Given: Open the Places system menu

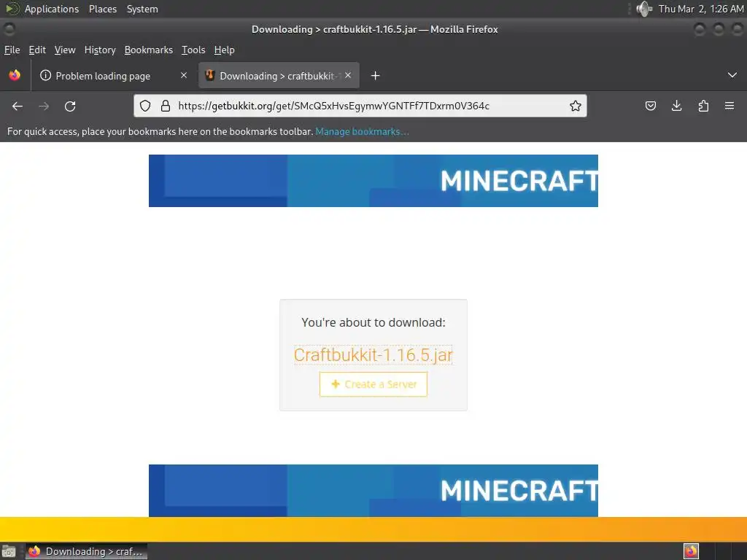Looking at the screenshot, I should pyautogui.click(x=103, y=9).
